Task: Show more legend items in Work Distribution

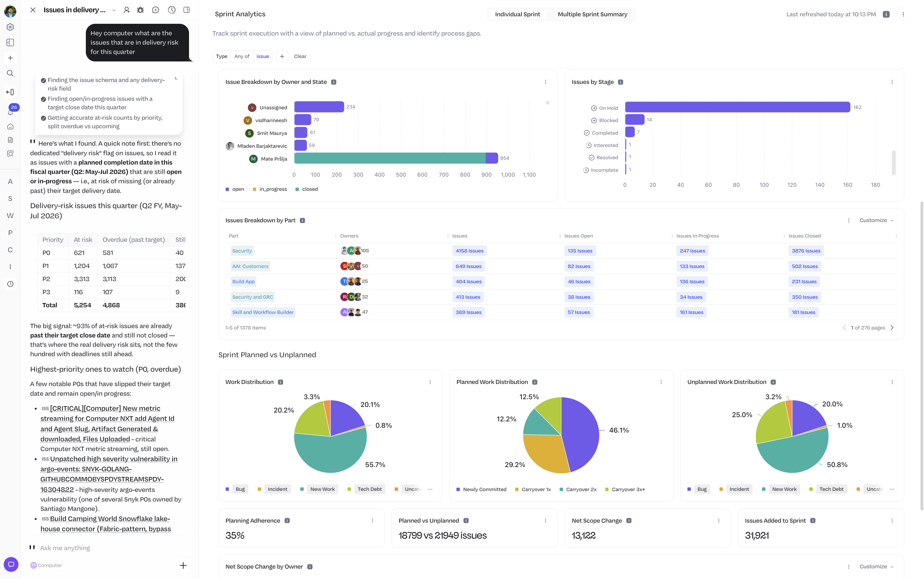Action: pos(430,489)
